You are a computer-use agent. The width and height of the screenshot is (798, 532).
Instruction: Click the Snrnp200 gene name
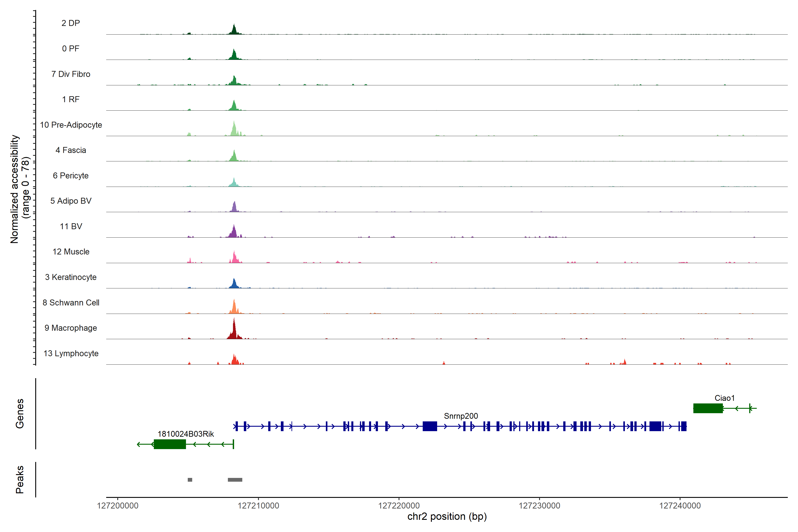pos(461,416)
